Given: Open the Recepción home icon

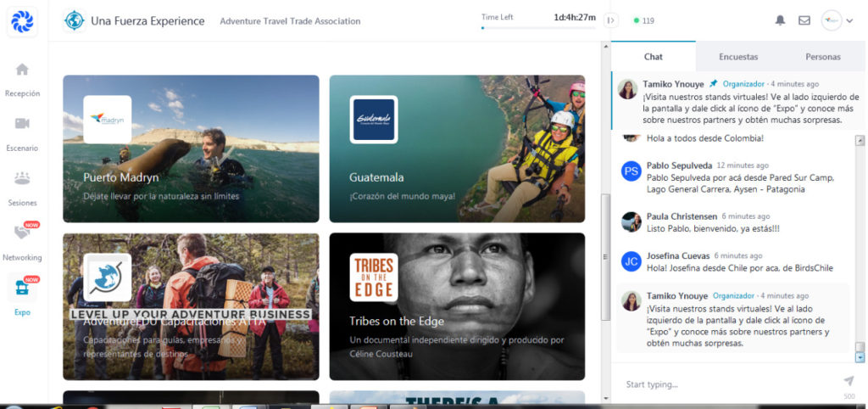Looking at the screenshot, I should [22, 70].
